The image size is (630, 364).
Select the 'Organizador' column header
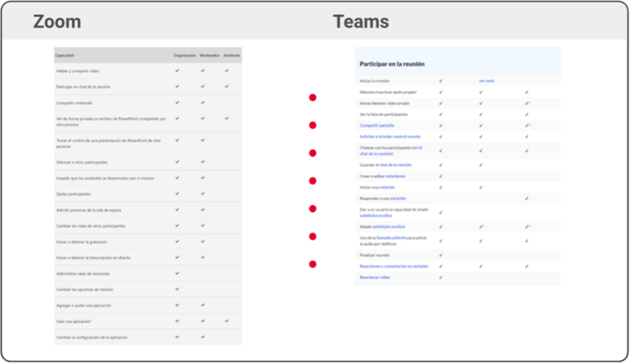pos(185,55)
